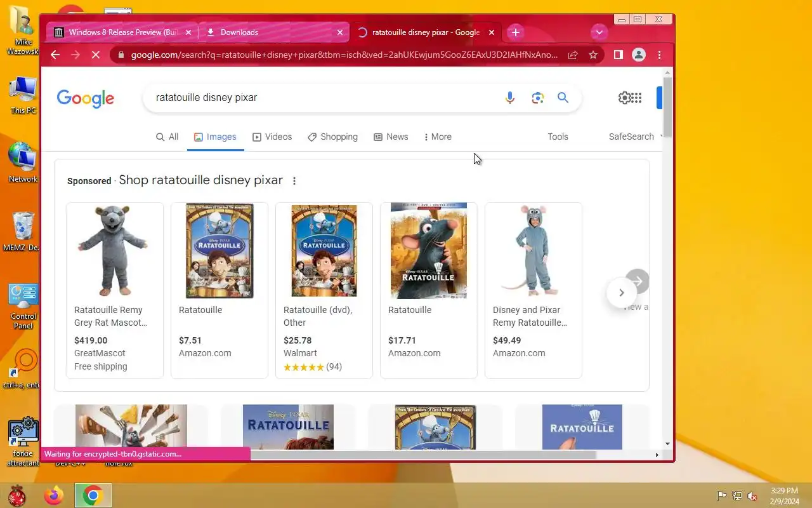Viewport: 812px width, 508px height.
Task: Open the Shopping tab
Action: point(332,137)
